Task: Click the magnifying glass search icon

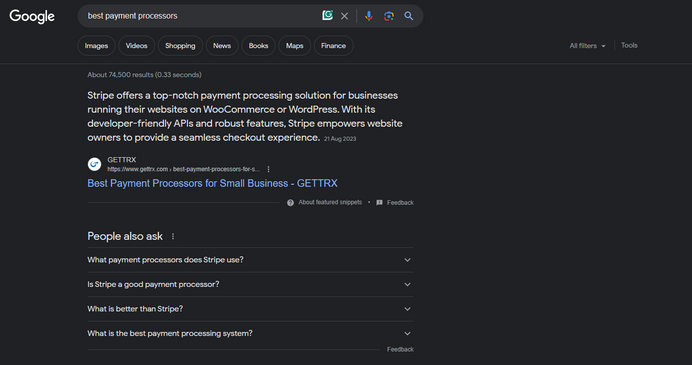Action: tap(409, 16)
